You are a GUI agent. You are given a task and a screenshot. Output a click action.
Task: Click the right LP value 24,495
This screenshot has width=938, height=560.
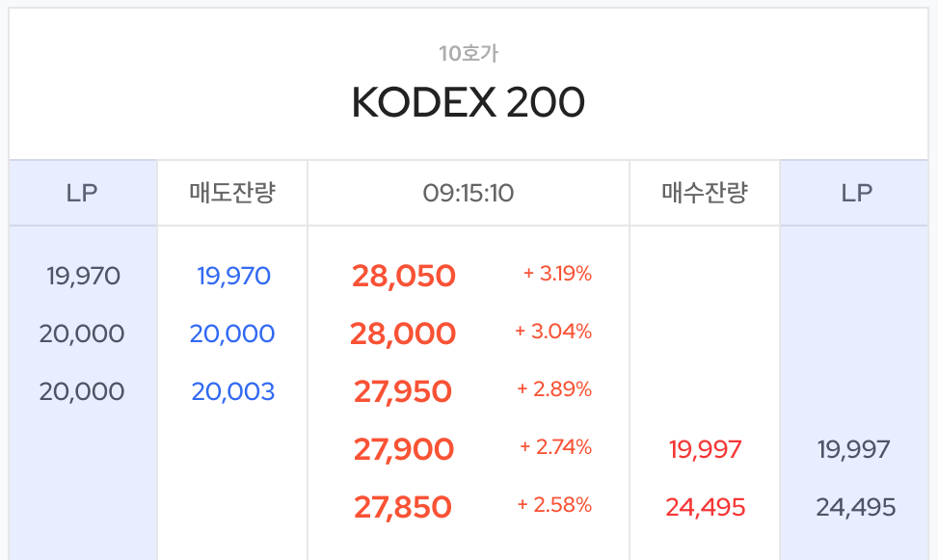pyautogui.click(x=854, y=507)
